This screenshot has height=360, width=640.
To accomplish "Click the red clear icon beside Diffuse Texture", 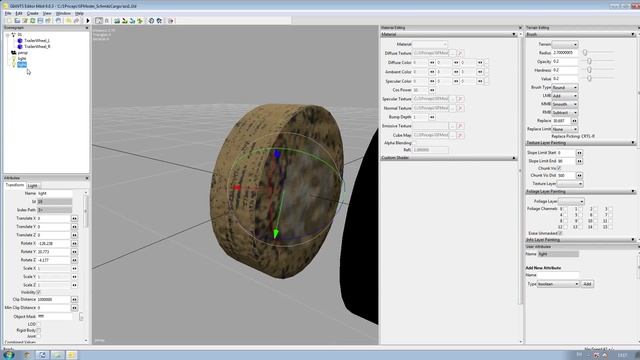I will (x=460, y=53).
